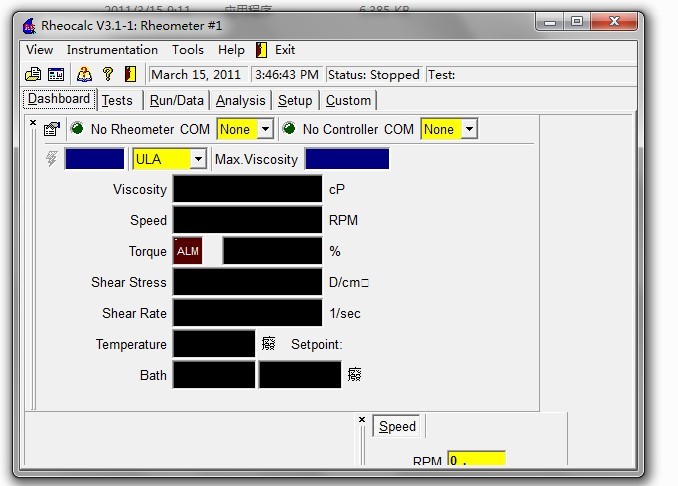The width and height of the screenshot is (678, 486).
Task: Open the Tools menu
Action: click(x=188, y=50)
